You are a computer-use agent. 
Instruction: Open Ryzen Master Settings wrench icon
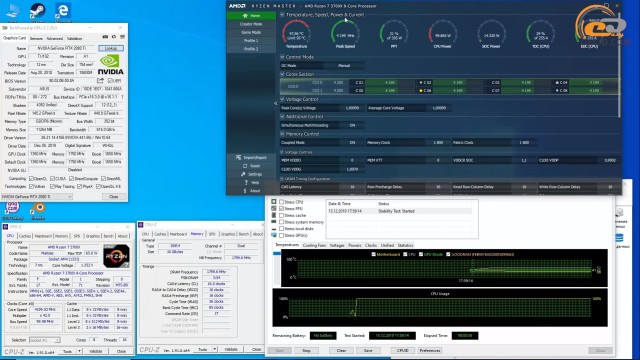coord(243,174)
